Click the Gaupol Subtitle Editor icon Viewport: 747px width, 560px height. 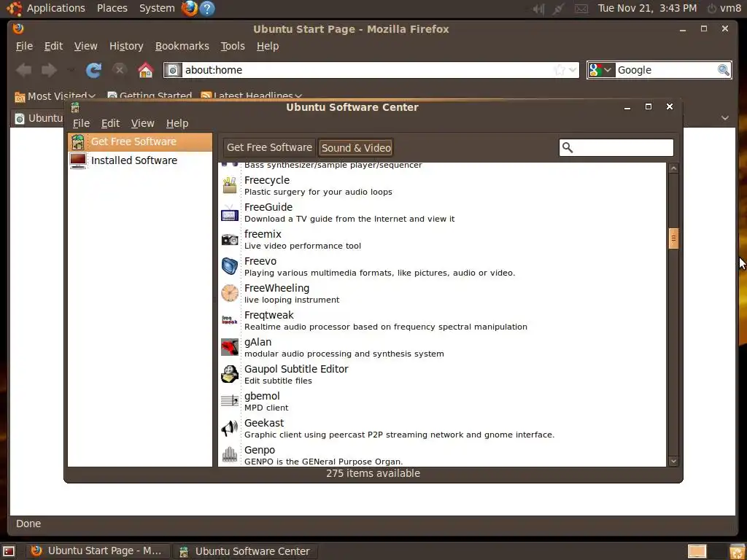230,374
